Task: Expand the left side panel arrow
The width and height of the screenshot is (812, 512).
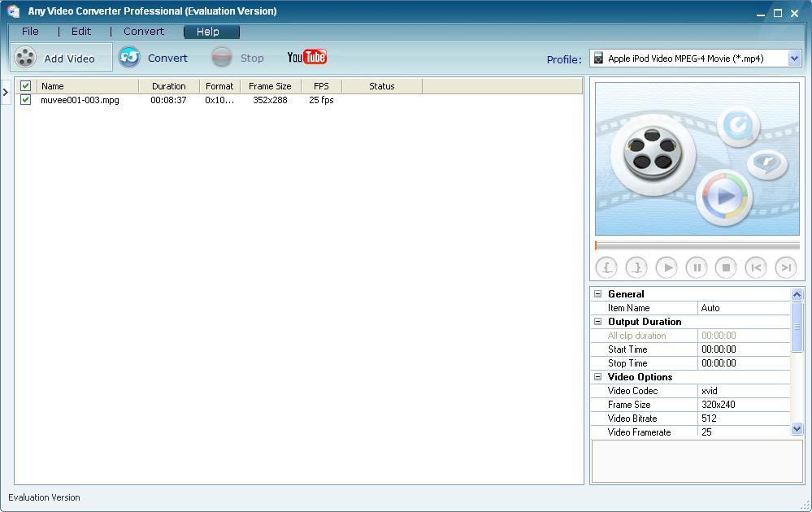Action: pyautogui.click(x=5, y=92)
